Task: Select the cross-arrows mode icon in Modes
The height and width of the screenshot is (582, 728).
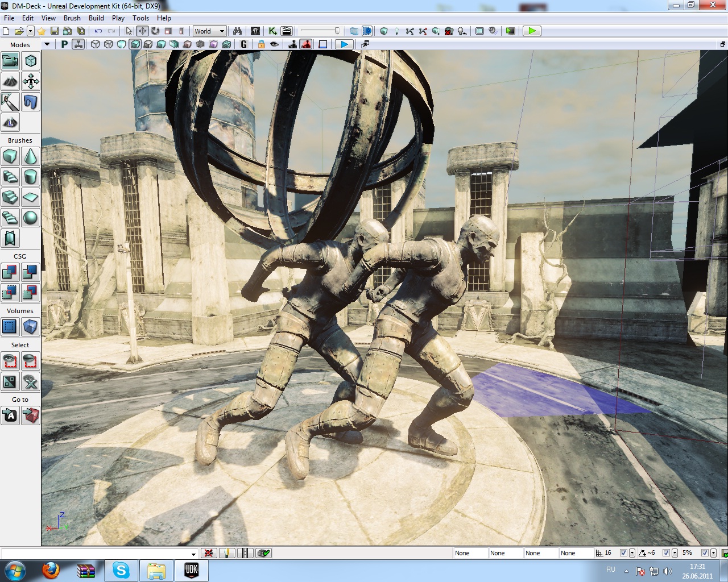Action: (31, 81)
